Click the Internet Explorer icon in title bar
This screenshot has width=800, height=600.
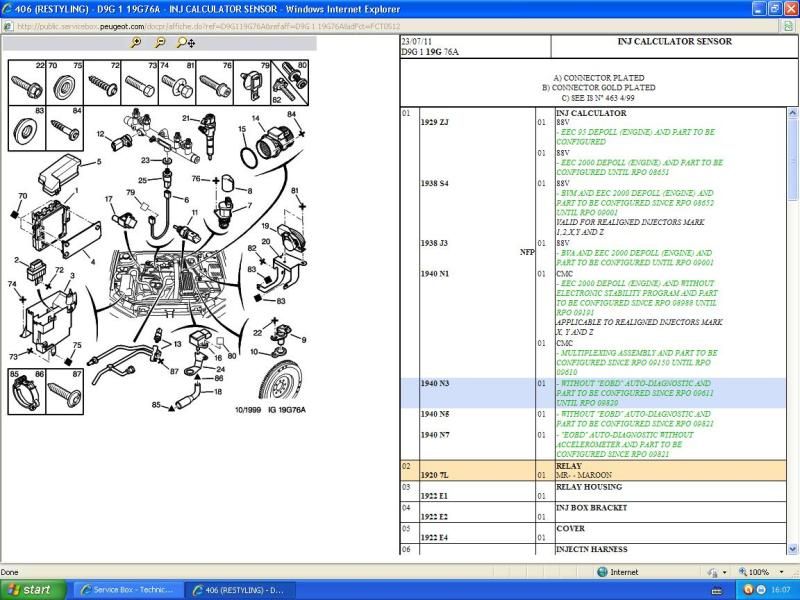pos(7,9)
